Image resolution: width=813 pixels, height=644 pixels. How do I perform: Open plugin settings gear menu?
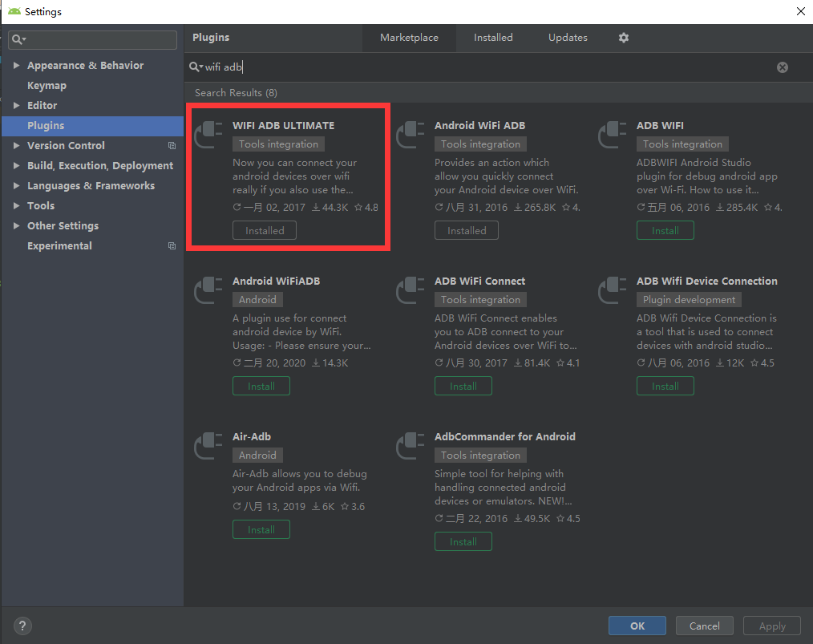(623, 38)
